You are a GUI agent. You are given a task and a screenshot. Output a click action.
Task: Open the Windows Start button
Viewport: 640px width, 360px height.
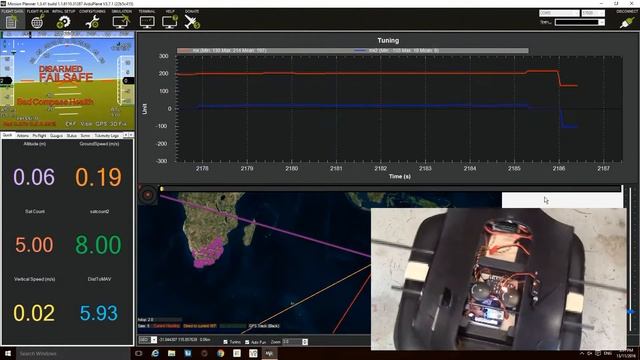pyautogui.click(x=8, y=353)
